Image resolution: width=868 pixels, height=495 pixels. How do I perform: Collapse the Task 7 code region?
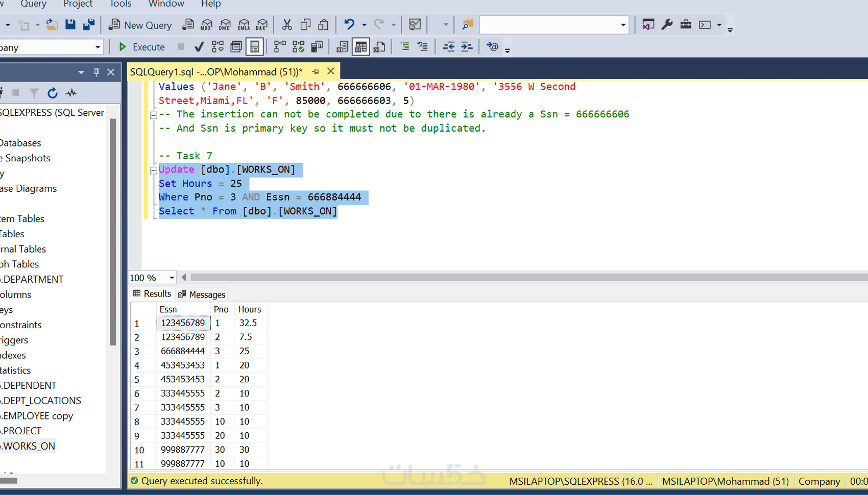click(x=153, y=170)
